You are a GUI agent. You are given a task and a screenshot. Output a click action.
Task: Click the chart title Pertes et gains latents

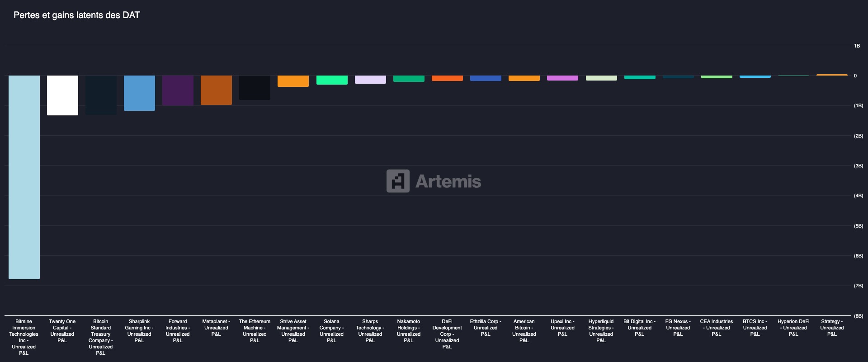[x=76, y=15]
